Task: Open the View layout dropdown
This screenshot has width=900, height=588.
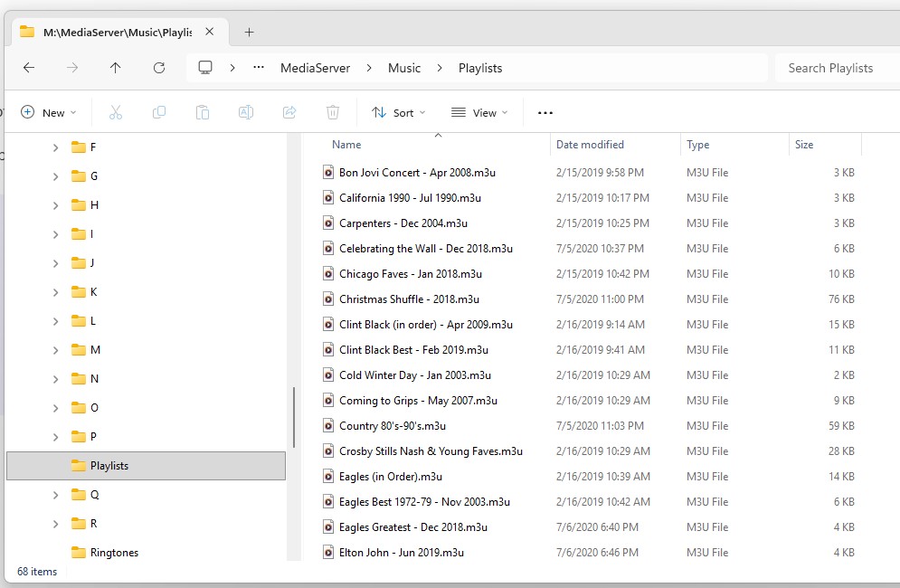Action: click(479, 112)
